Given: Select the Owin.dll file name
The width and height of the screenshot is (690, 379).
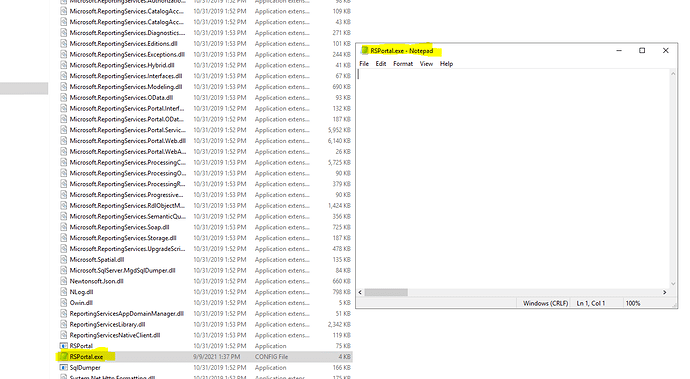Looking at the screenshot, I should [81, 303].
